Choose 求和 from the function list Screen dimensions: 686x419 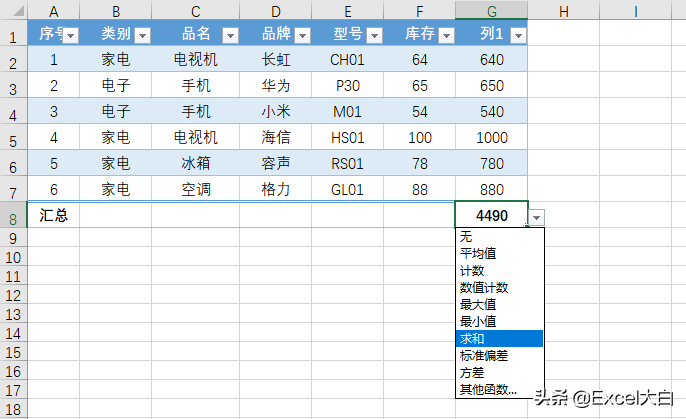pos(499,339)
